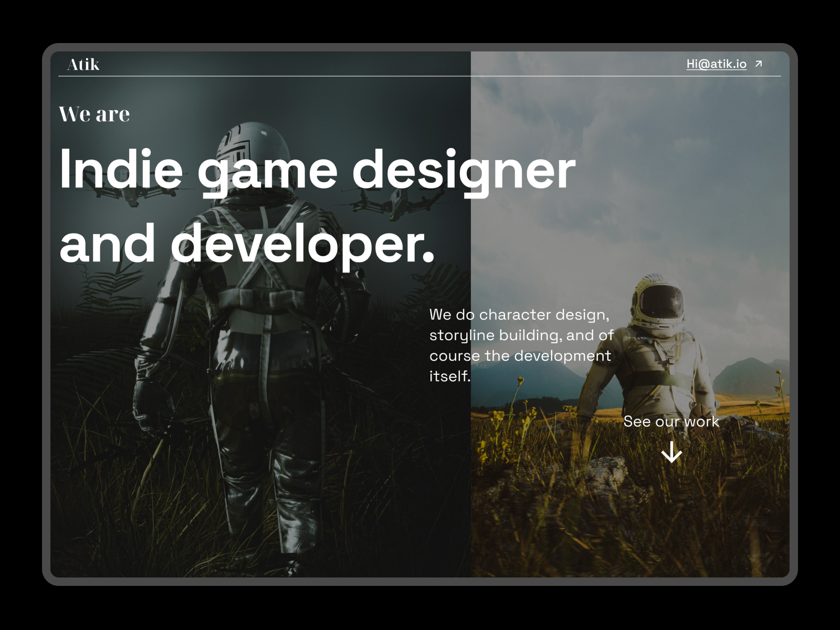Click the diagonal arrow icon beside Hi@atik.io
The image size is (840, 630).
[758, 64]
